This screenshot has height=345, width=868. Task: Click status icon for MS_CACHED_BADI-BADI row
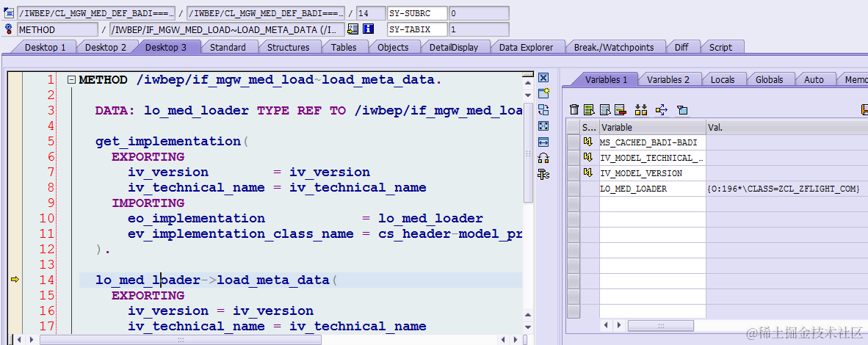click(588, 142)
